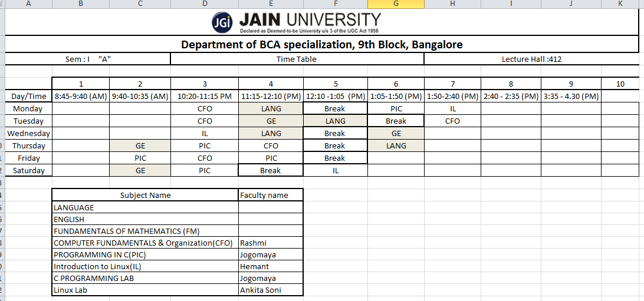Viewport: 644px width, 301px height.
Task: Select the Day/Time header cell
Action: click(x=28, y=97)
